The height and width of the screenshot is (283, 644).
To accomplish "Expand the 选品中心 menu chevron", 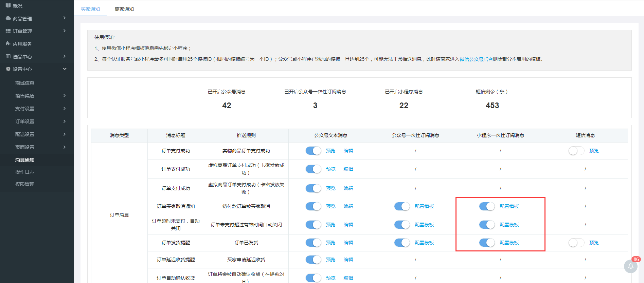I will click(x=65, y=56).
